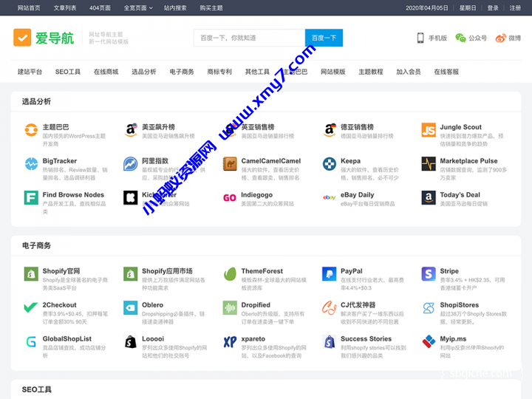Click the SEO工具 section heading at bottom
The width and height of the screenshot is (532, 399).
[37, 389]
